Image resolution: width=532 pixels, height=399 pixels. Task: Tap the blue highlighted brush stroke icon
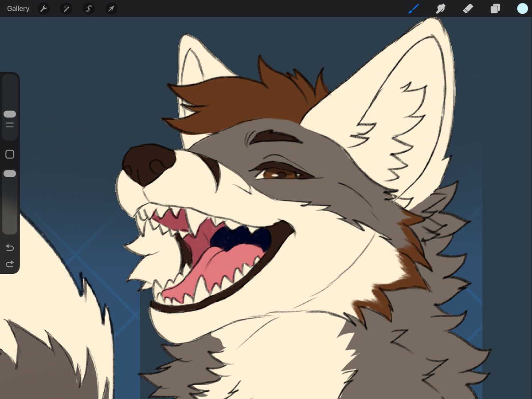[x=413, y=8]
